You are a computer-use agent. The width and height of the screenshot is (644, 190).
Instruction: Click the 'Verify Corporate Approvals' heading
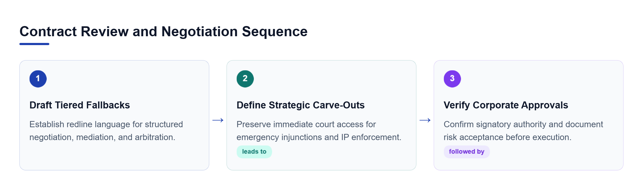tap(506, 105)
